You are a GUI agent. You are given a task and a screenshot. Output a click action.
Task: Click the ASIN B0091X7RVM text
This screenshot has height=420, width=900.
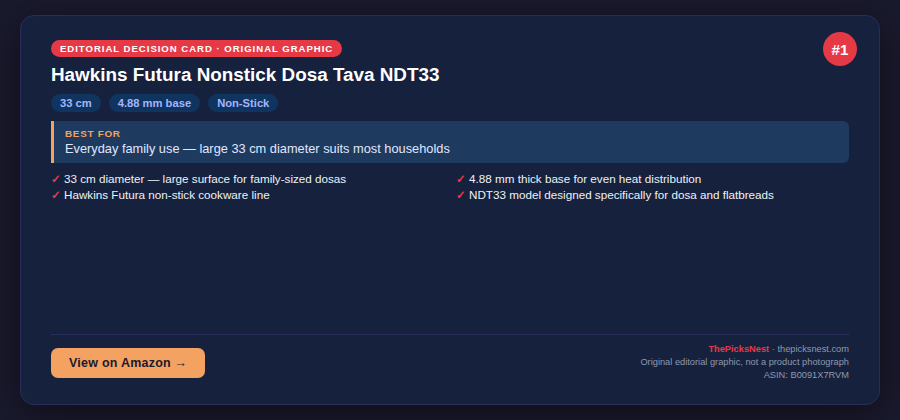pyautogui.click(x=806, y=375)
